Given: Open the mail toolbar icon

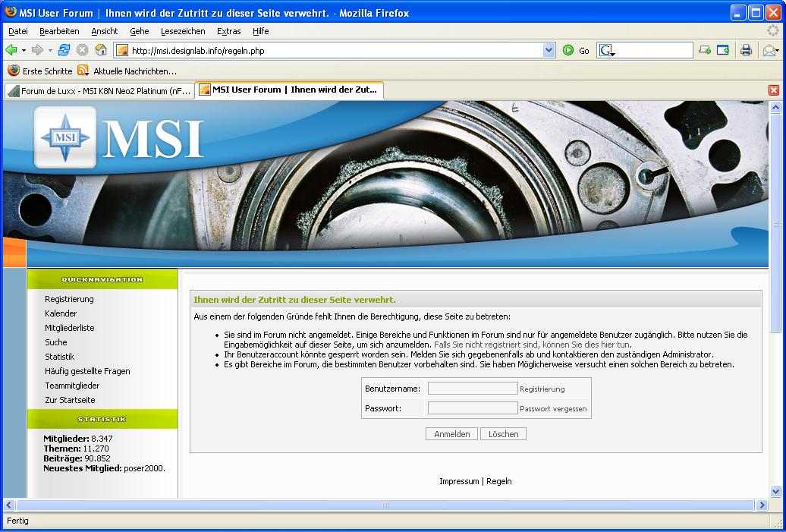Looking at the screenshot, I should pos(771,51).
